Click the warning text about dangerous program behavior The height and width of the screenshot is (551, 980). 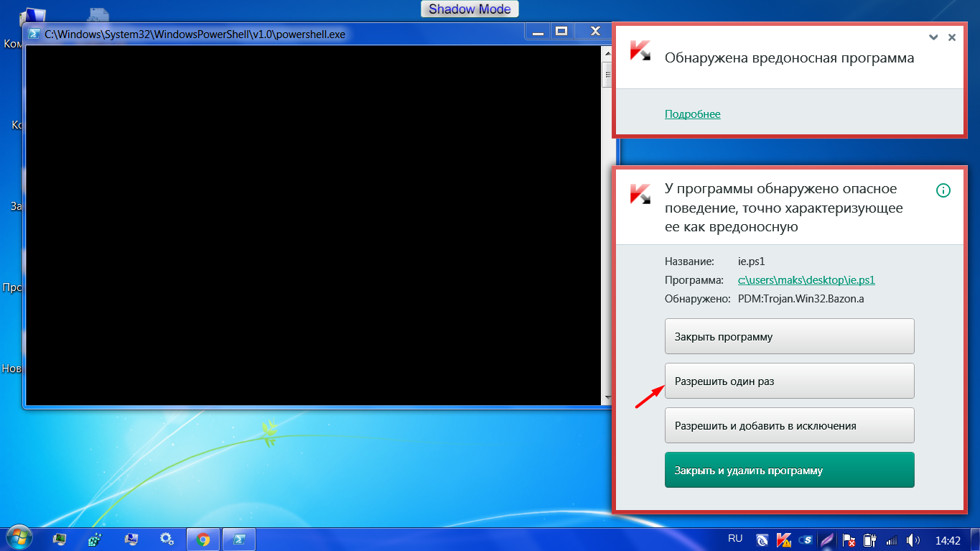click(784, 208)
